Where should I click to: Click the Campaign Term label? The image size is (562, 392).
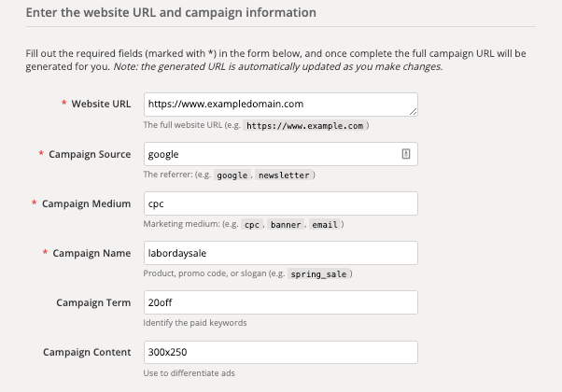click(93, 302)
